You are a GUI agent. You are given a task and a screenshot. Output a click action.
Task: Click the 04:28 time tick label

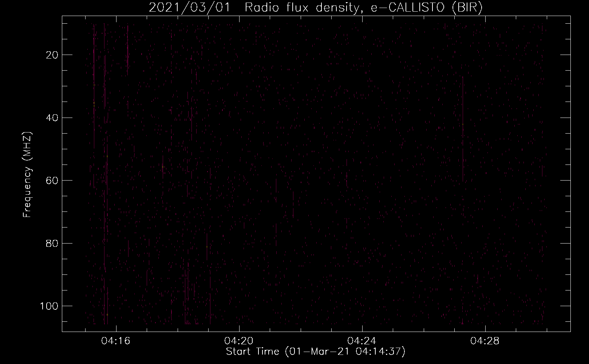tap(485, 341)
